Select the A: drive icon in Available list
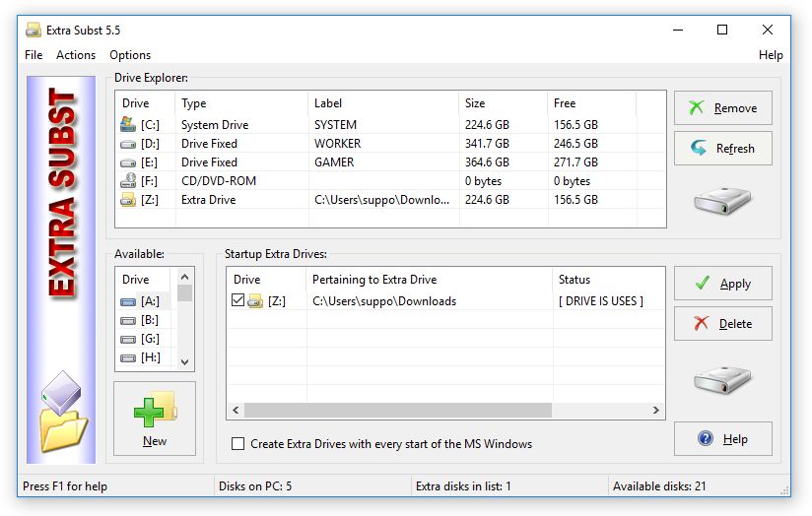 tap(128, 301)
